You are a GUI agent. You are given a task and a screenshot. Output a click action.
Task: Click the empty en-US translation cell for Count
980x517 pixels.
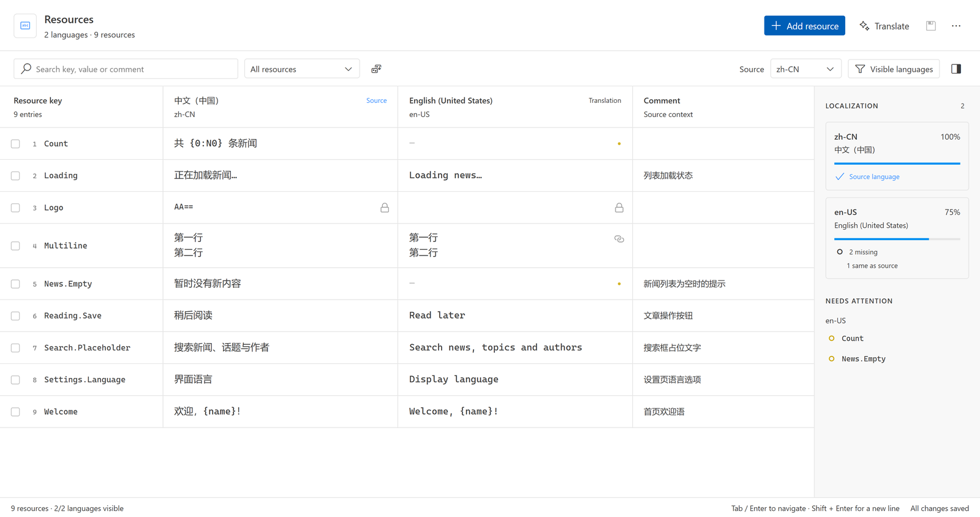515,144
